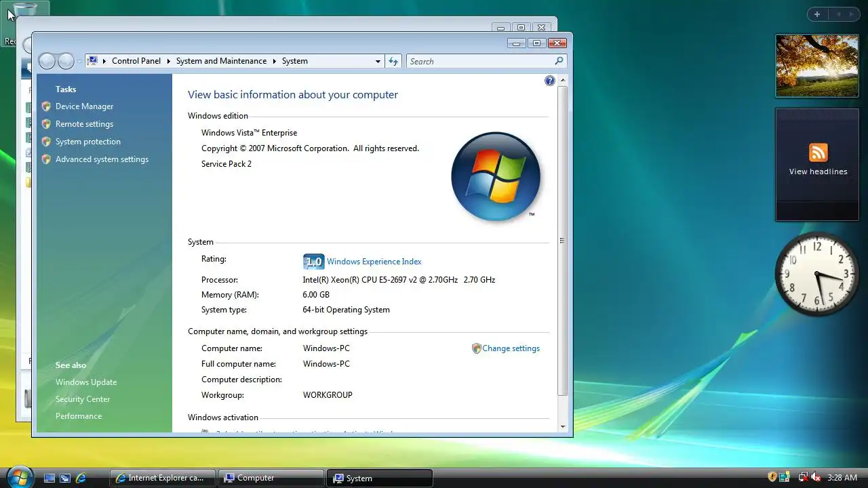The image size is (868, 488).
Task: Maximize the back Computer window
Action: tap(521, 28)
